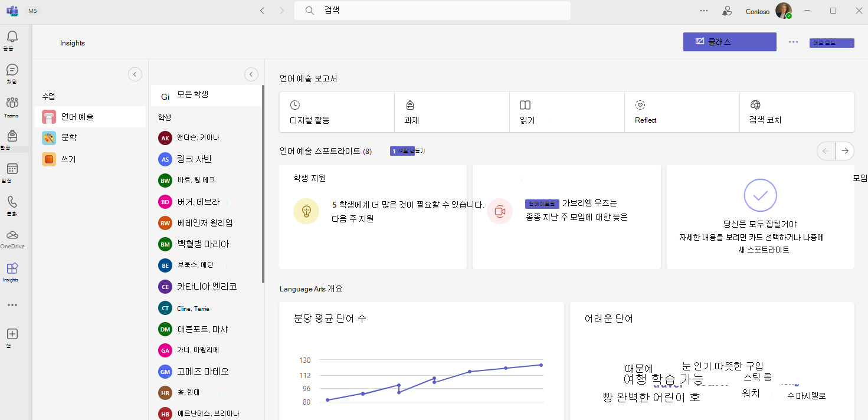The image size is (868, 420).
Task: Select student 버거, 데브라
Action: coord(206,202)
